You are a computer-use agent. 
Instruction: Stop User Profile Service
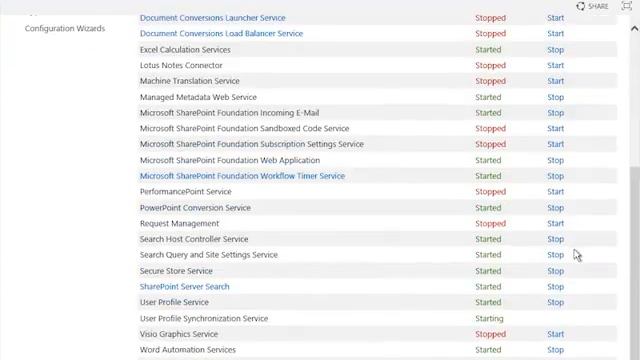pyautogui.click(x=556, y=302)
